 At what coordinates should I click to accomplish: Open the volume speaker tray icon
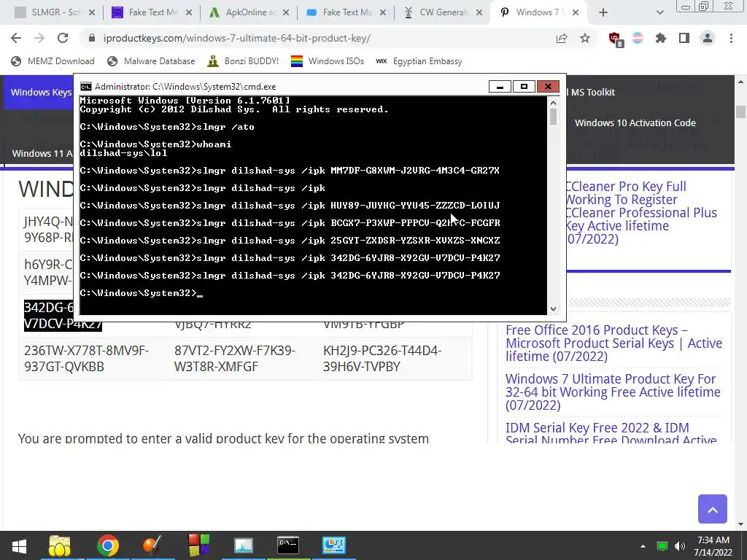click(x=679, y=546)
